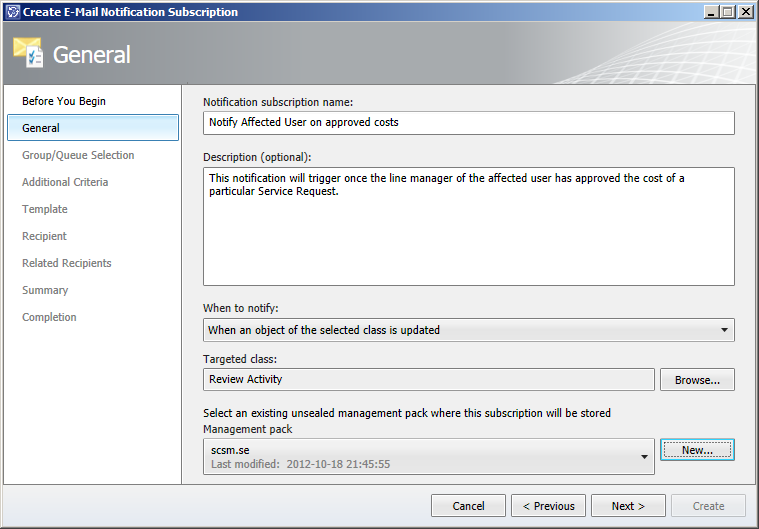
Task: Click inside the Description text area
Action: pos(469,227)
